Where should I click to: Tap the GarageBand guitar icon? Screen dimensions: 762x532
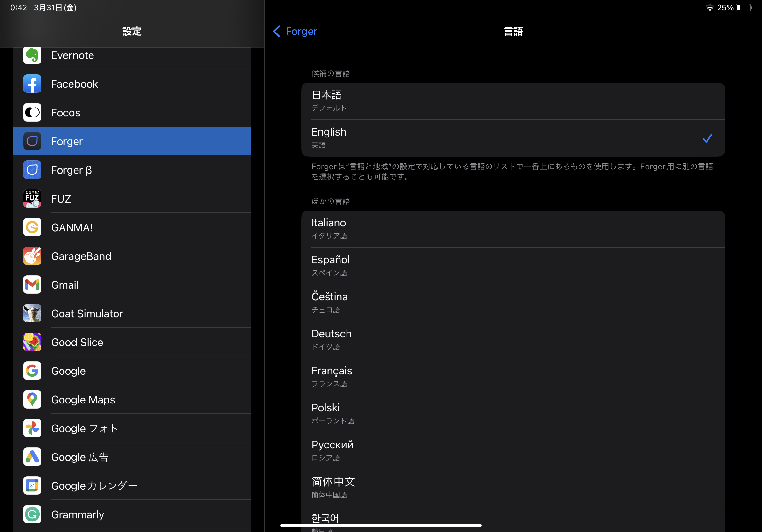(32, 256)
